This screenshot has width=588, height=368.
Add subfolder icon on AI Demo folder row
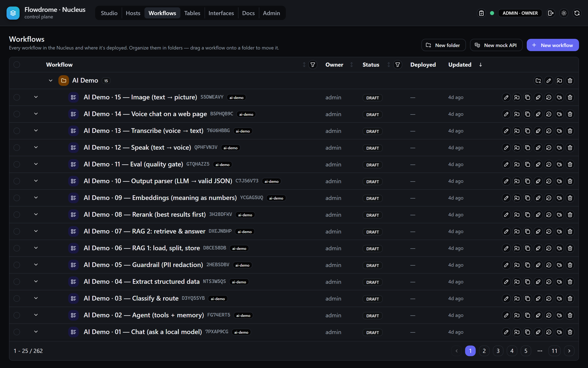point(538,81)
